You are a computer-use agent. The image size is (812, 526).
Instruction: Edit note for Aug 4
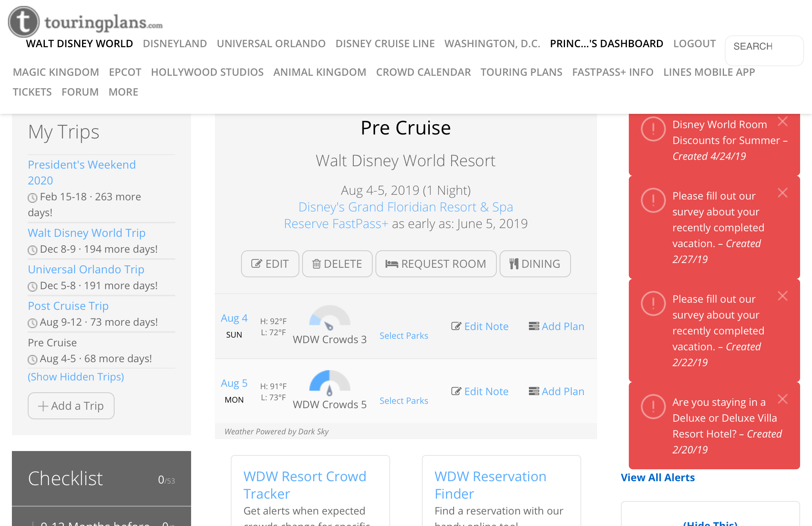point(480,326)
